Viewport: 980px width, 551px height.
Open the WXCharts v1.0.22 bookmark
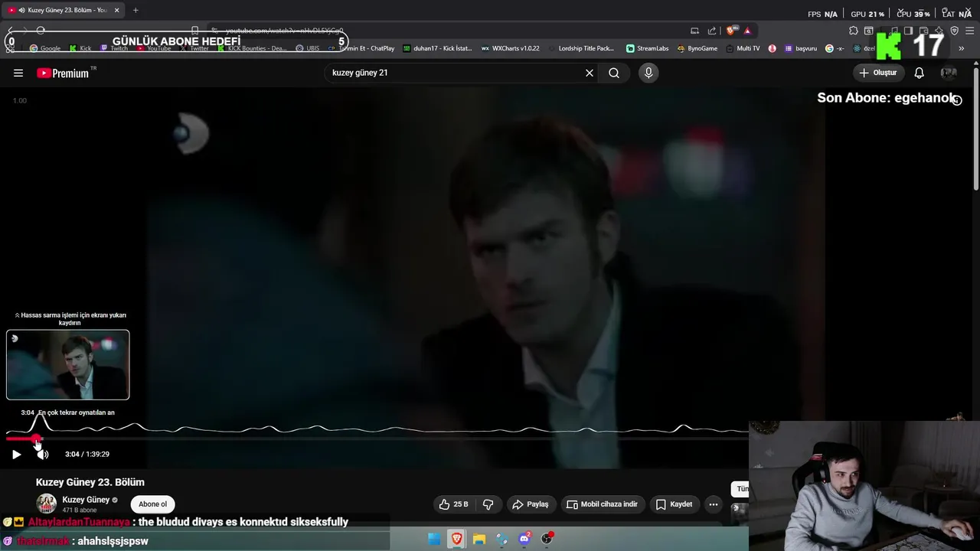pos(510,48)
